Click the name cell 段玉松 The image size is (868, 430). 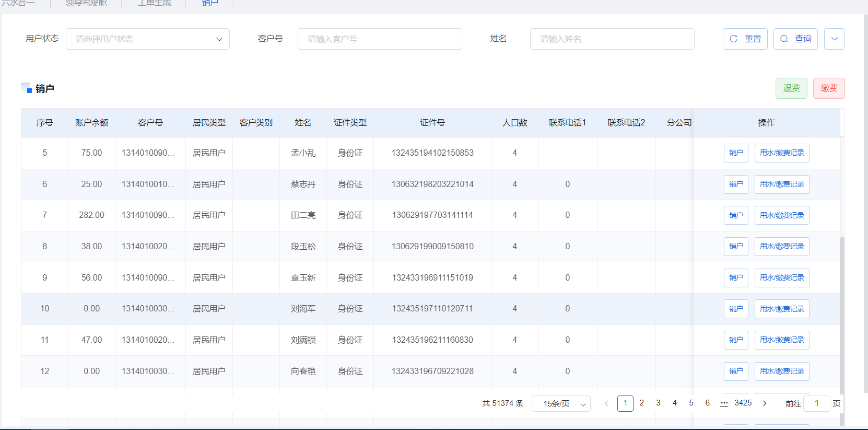pyautogui.click(x=303, y=247)
